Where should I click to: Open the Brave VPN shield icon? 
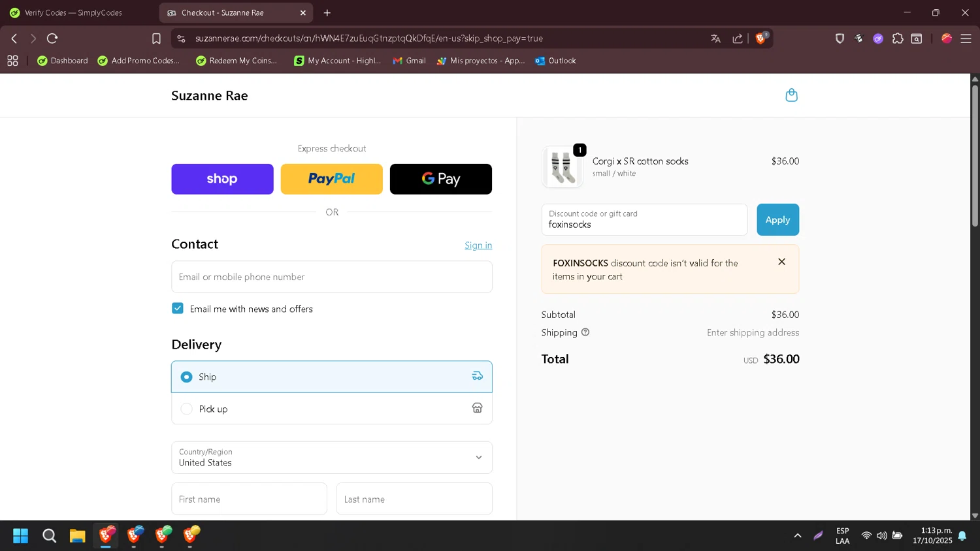click(x=840, y=39)
